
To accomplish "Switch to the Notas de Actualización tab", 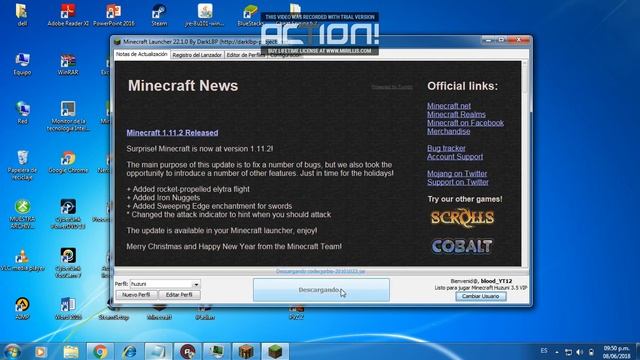I will click(141, 54).
